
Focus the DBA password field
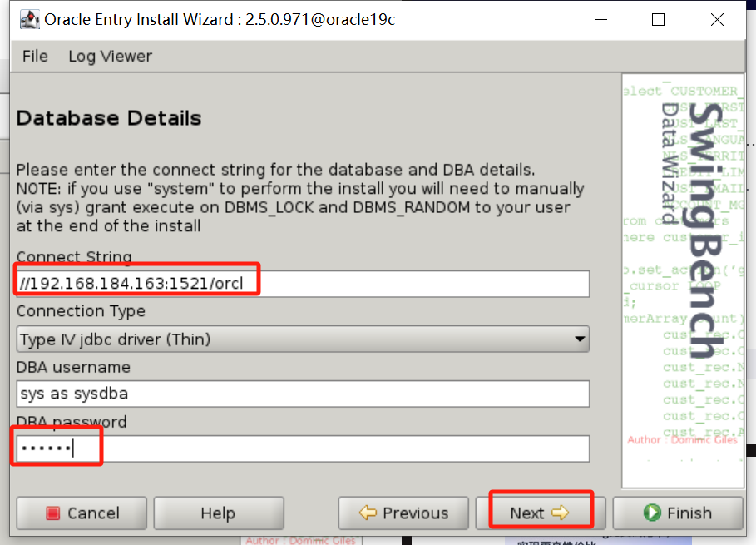(303, 448)
